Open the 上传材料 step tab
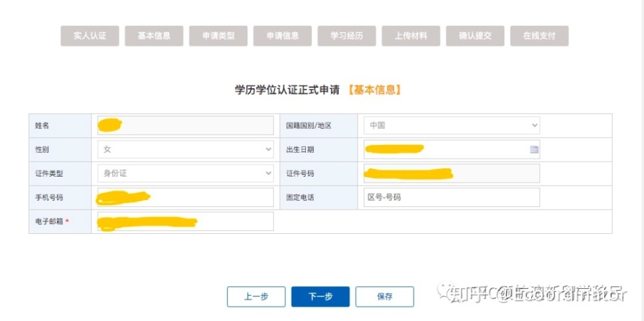 tap(411, 35)
